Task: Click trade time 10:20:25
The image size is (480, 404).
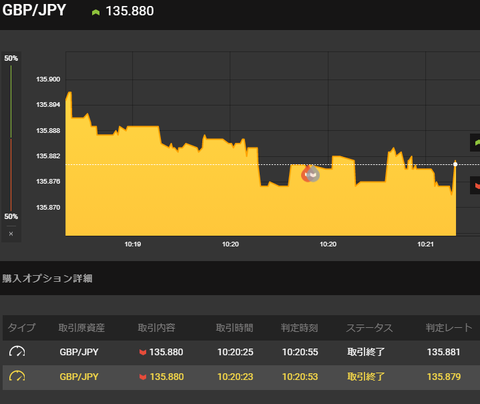Action: point(235,352)
